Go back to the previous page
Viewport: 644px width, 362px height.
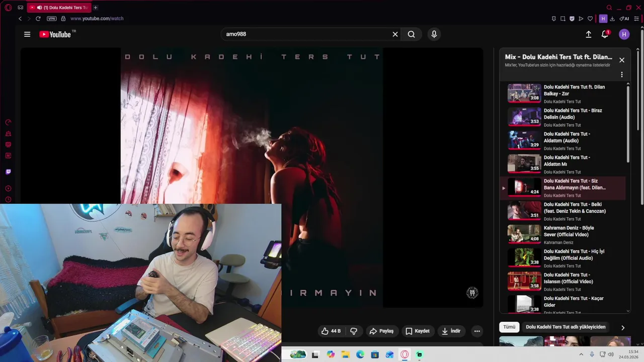tap(20, 19)
